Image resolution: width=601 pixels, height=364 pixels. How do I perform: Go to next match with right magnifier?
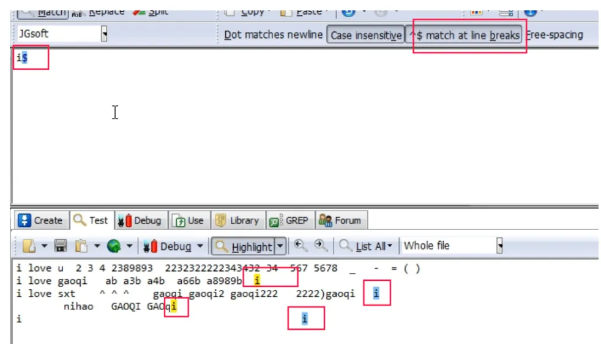pos(321,245)
